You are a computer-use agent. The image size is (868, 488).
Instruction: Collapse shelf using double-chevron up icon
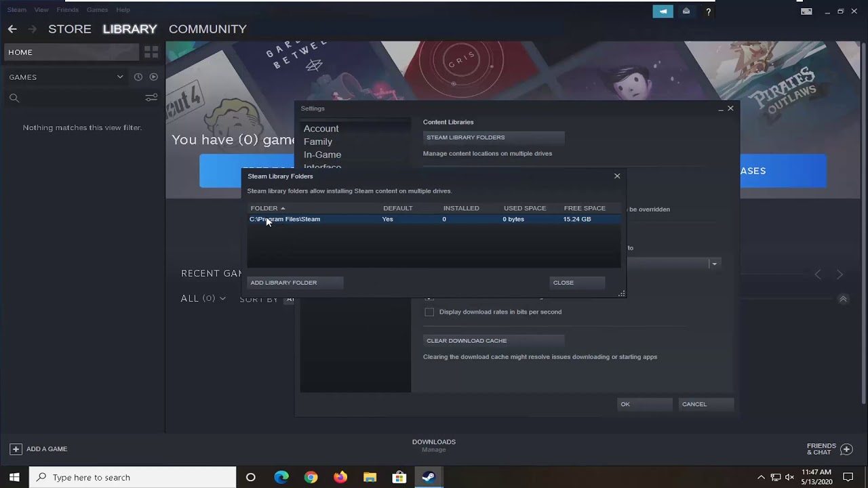843,299
